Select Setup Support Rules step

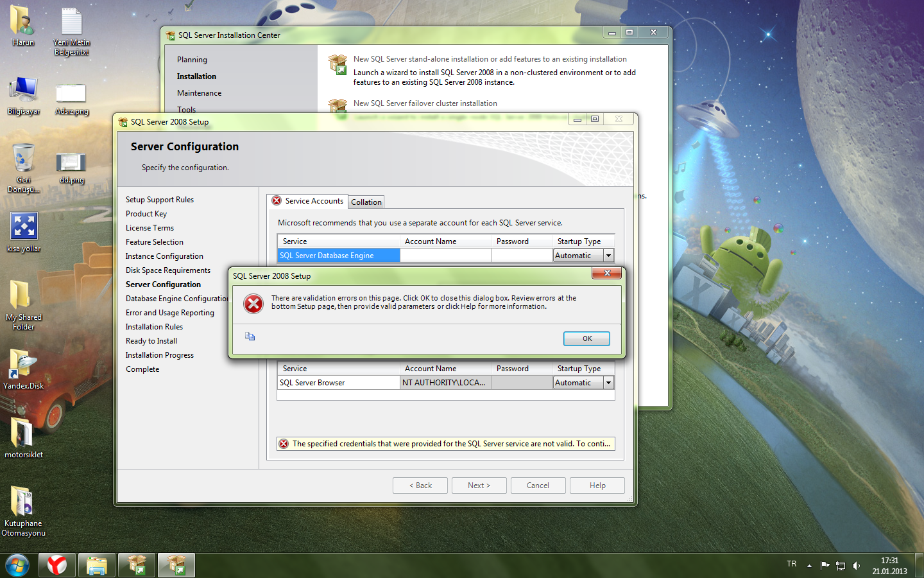160,200
